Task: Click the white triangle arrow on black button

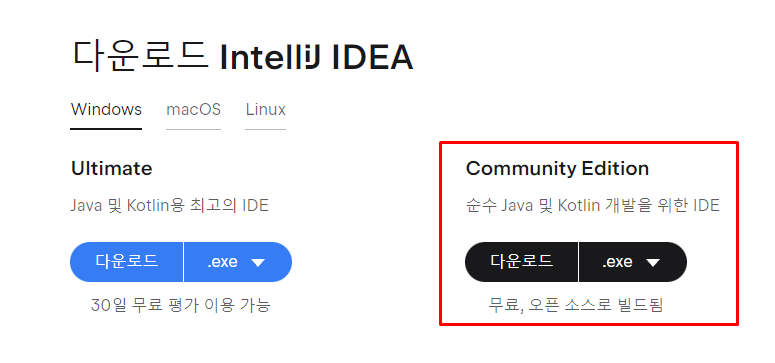Action: click(653, 263)
